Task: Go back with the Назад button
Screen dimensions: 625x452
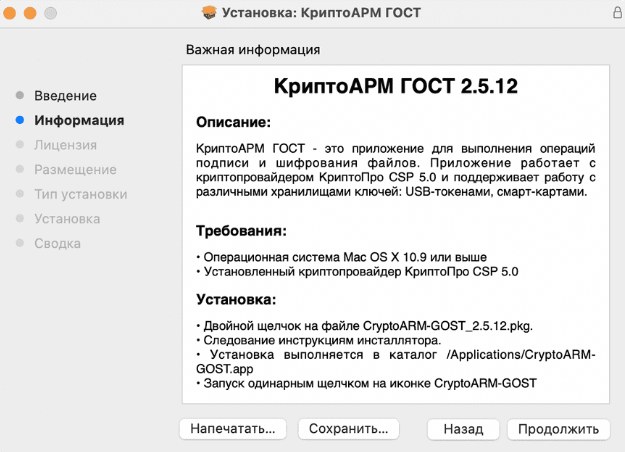Action: [463, 429]
